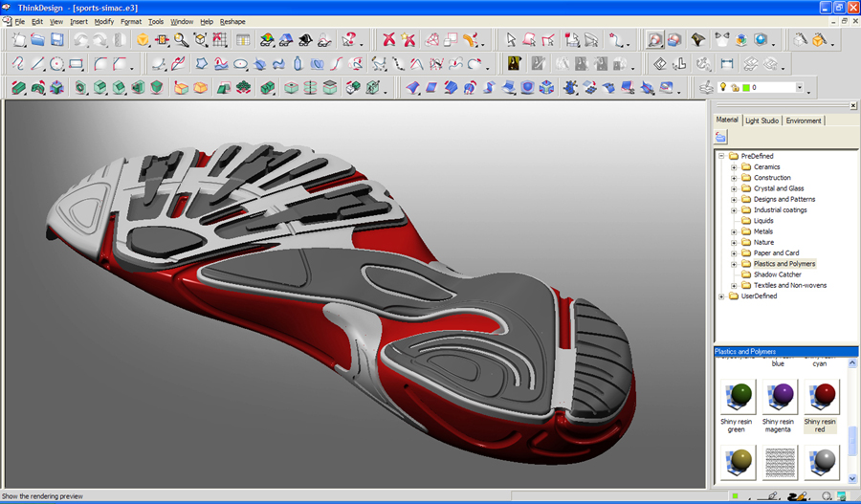Select the Metals folder in tree
The height and width of the screenshot is (504, 861).
pyautogui.click(x=762, y=231)
